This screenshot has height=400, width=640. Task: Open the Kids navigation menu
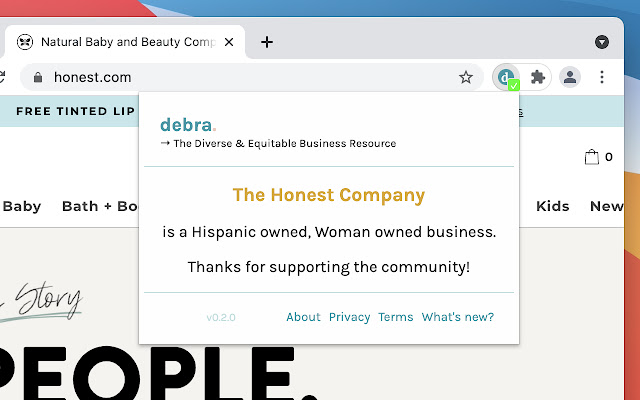(x=553, y=206)
